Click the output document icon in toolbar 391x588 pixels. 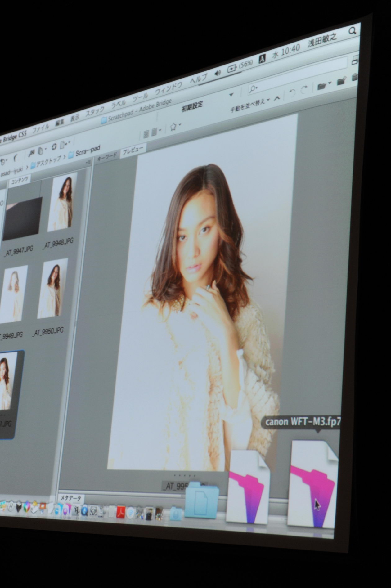[x=63, y=144]
